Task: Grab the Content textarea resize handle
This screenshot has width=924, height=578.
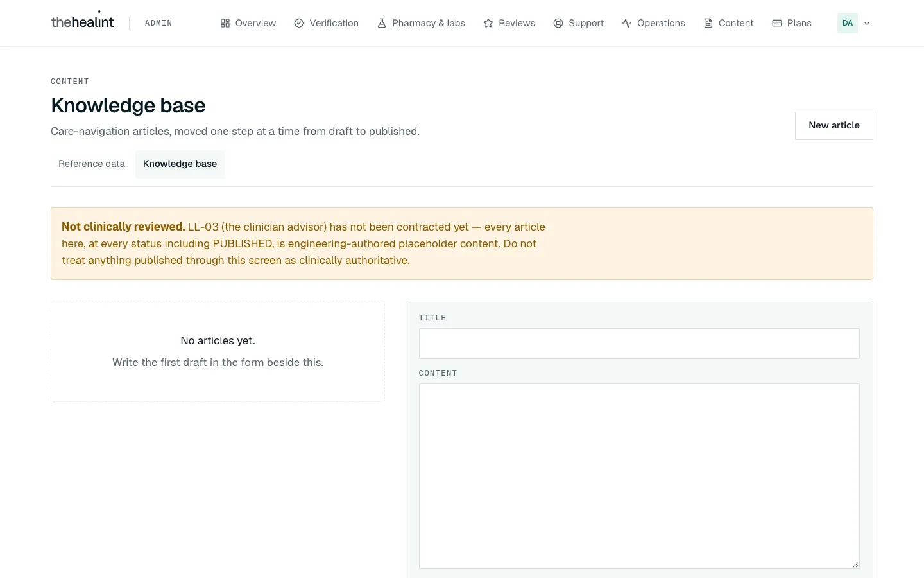Action: point(855,565)
